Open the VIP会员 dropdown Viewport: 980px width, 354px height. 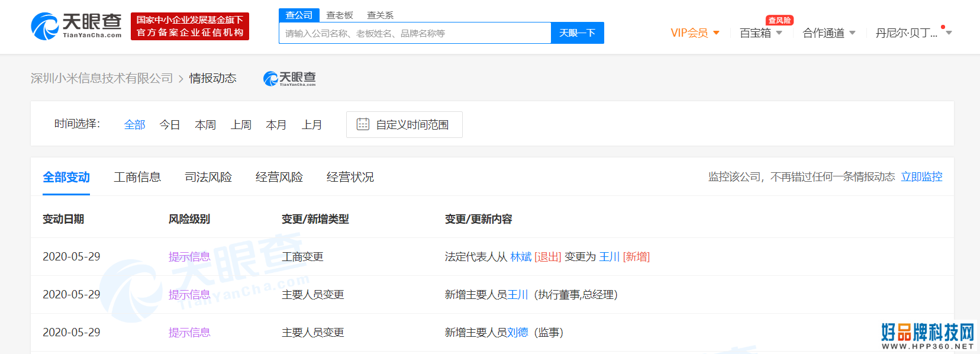click(x=695, y=33)
